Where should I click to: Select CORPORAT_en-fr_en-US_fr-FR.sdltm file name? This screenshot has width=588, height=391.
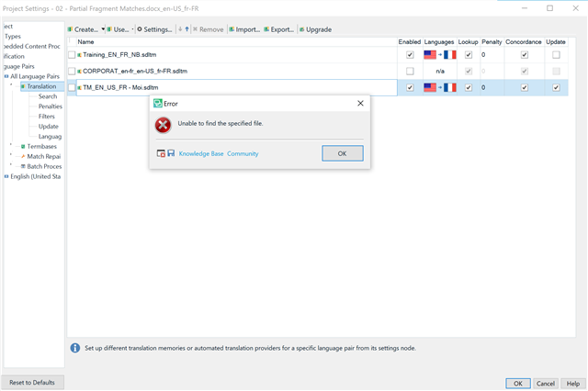(135, 72)
